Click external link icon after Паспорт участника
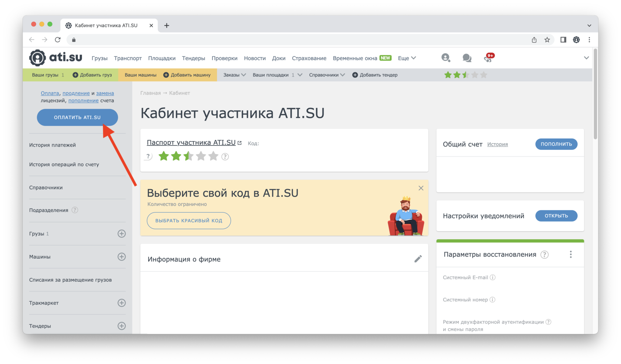 tap(240, 143)
